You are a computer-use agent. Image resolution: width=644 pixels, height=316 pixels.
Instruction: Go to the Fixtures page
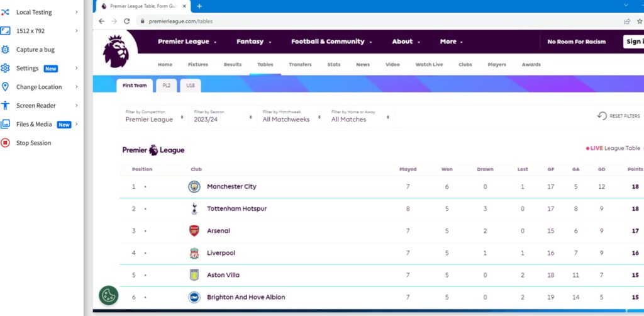point(198,64)
